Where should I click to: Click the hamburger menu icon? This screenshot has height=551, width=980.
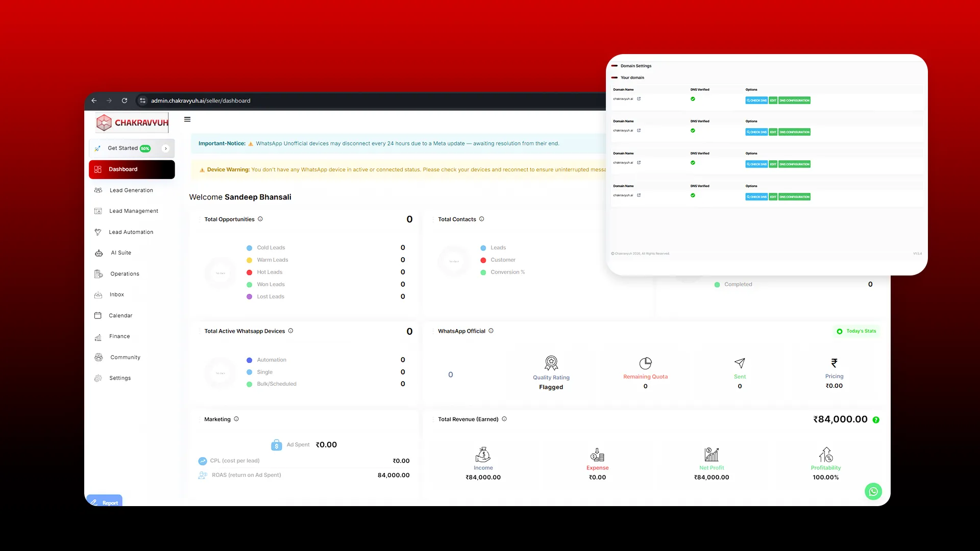(187, 119)
